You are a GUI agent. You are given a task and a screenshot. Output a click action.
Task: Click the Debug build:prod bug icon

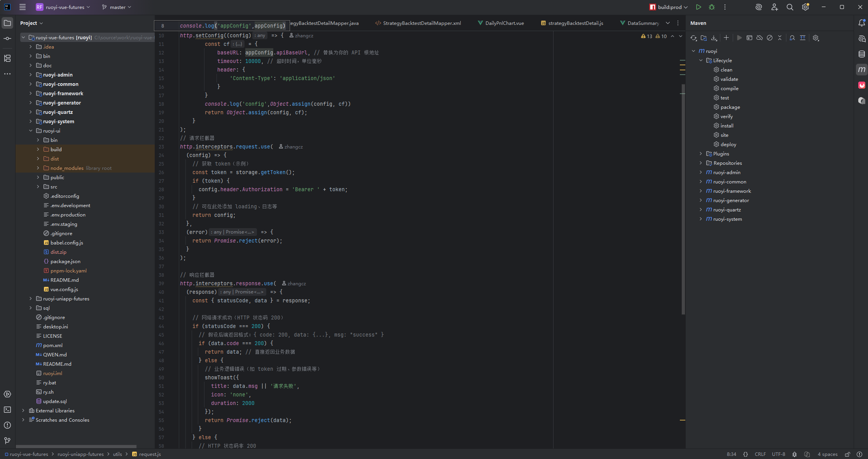[712, 7]
